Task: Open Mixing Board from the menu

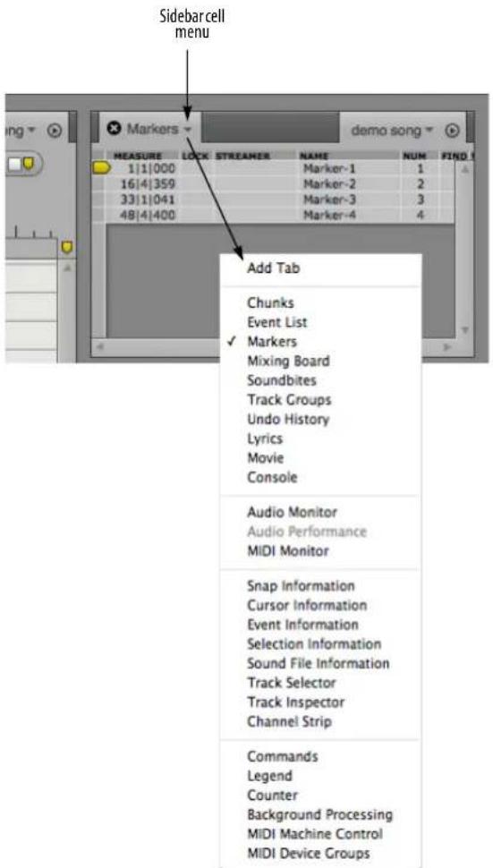Action: 288,361
